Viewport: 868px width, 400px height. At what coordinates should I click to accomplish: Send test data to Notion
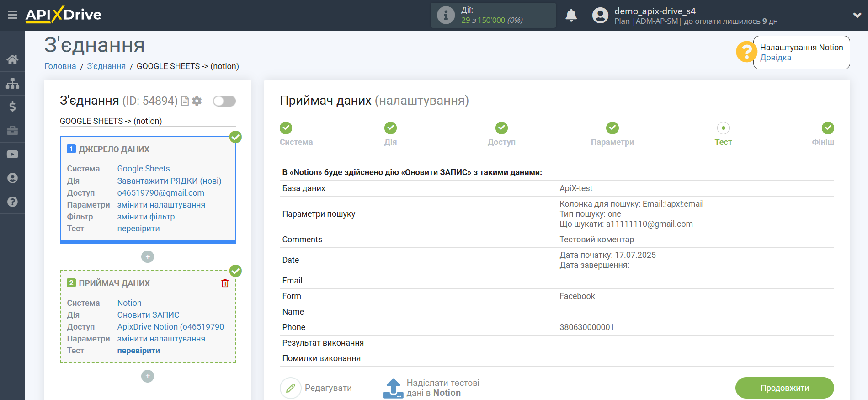pos(431,388)
